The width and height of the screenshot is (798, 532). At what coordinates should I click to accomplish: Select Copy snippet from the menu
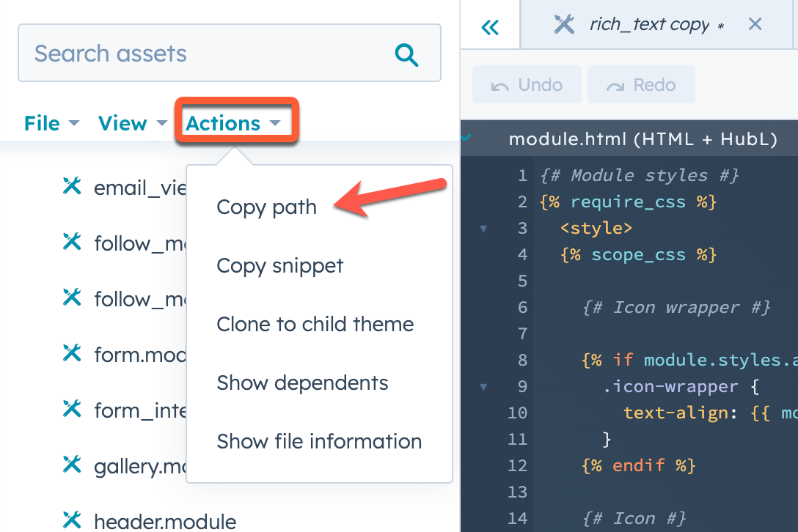click(279, 265)
